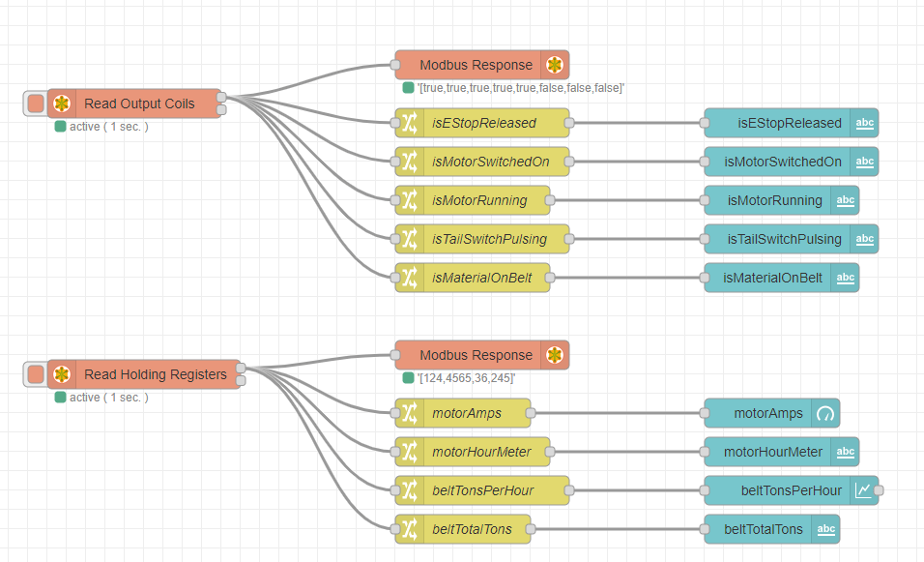
Task: Toggle debug output on isTailSwitchPulsing node
Action: pyautogui.click(x=865, y=239)
